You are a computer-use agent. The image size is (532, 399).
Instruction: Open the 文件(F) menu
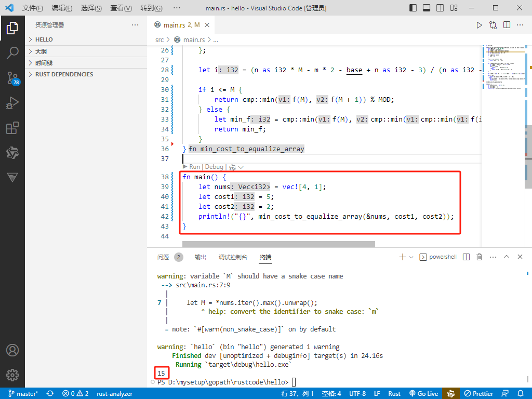(x=33, y=8)
